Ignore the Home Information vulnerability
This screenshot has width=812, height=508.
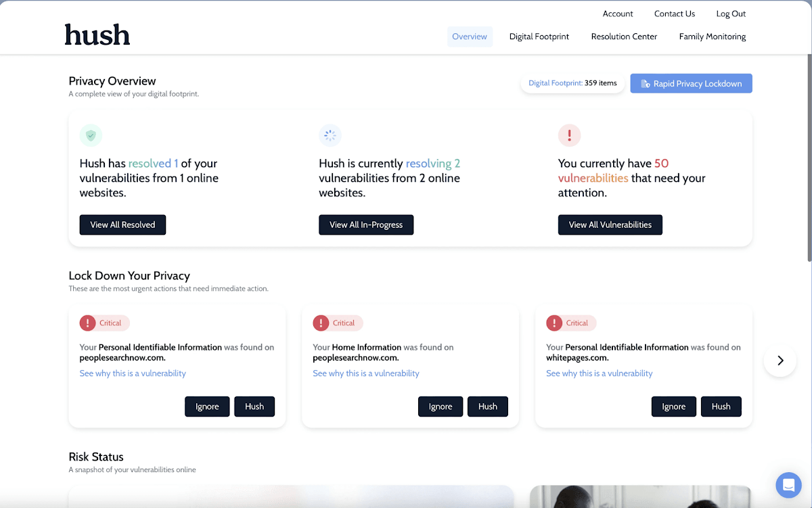441,407
